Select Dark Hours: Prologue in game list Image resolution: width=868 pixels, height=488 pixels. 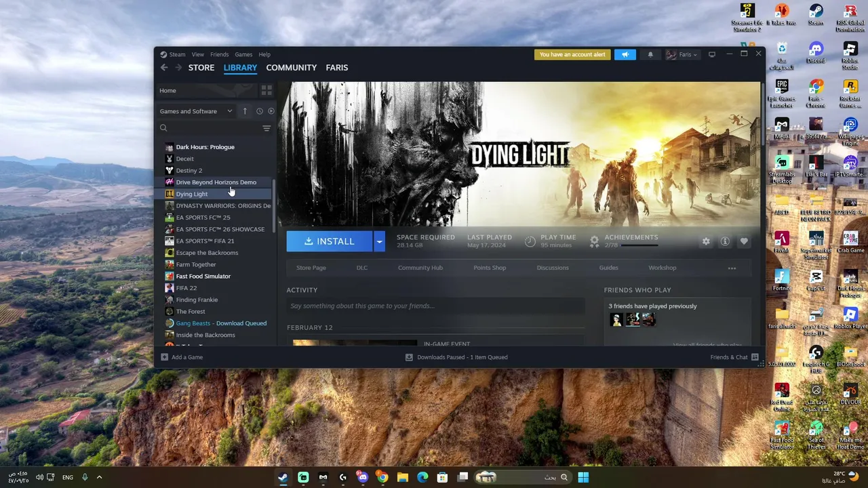coord(205,147)
